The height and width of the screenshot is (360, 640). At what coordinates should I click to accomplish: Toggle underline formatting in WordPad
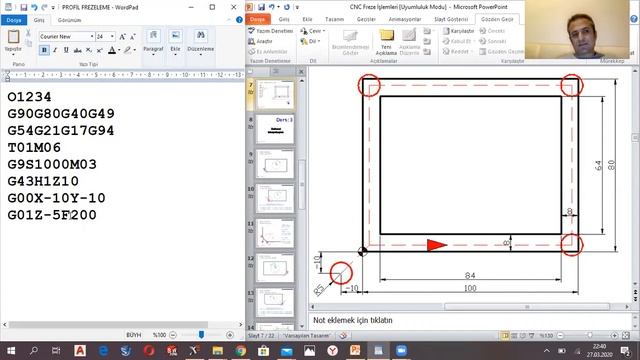click(66, 50)
